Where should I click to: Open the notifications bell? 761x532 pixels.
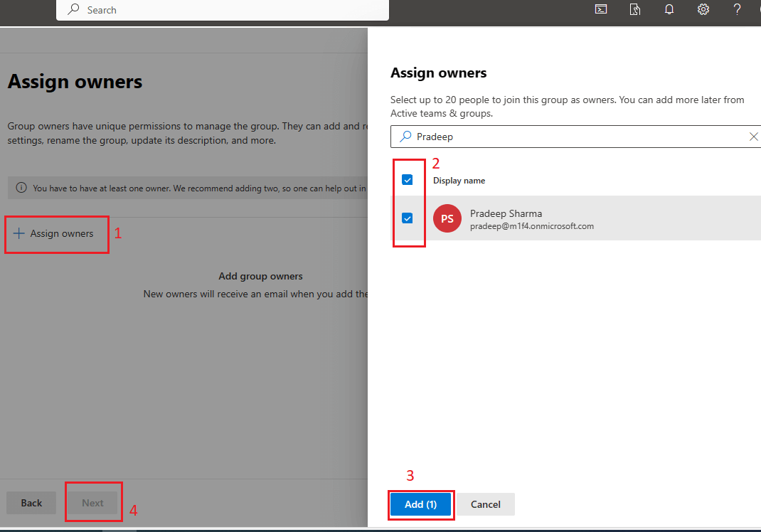click(x=669, y=9)
